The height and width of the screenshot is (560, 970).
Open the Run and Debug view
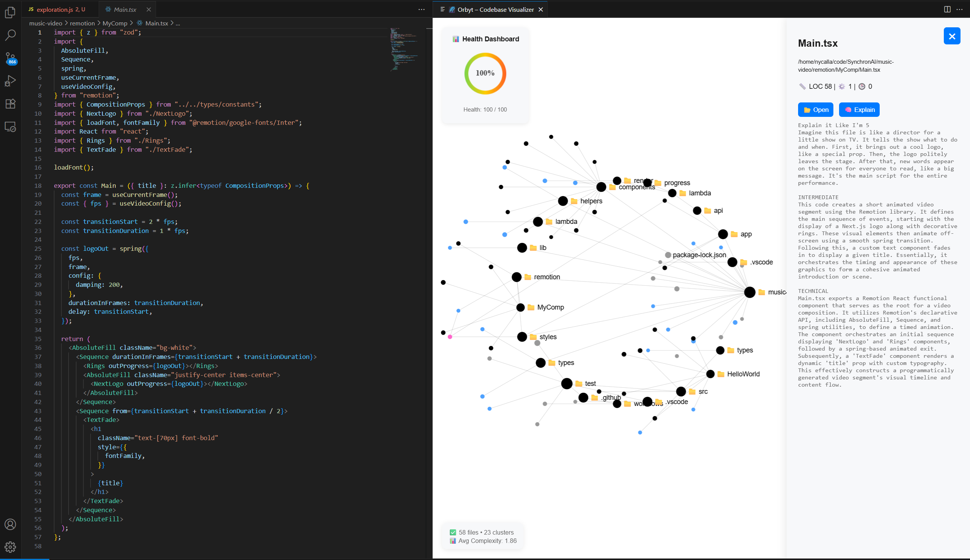10,81
